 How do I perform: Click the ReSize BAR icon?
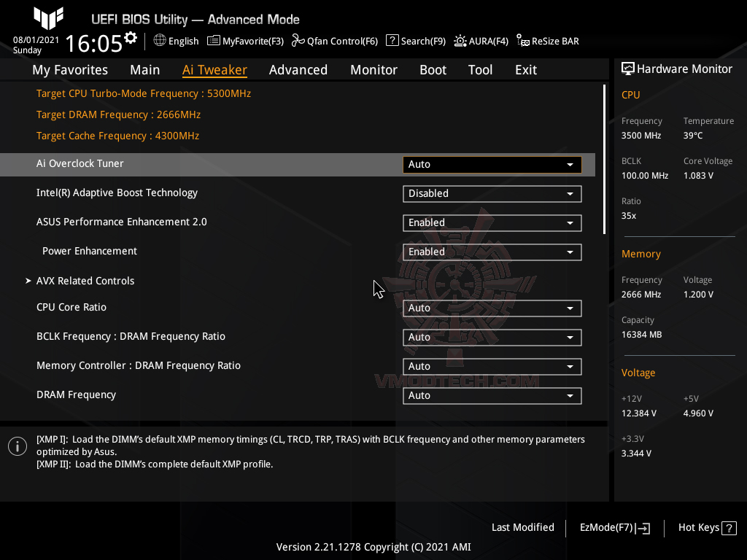point(522,41)
